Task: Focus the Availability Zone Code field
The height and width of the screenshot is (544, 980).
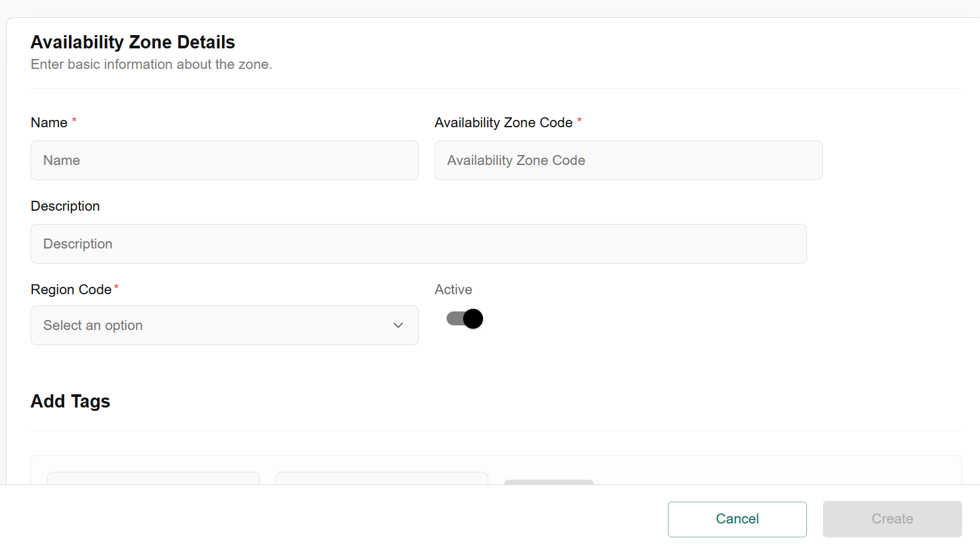Action: 628,160
